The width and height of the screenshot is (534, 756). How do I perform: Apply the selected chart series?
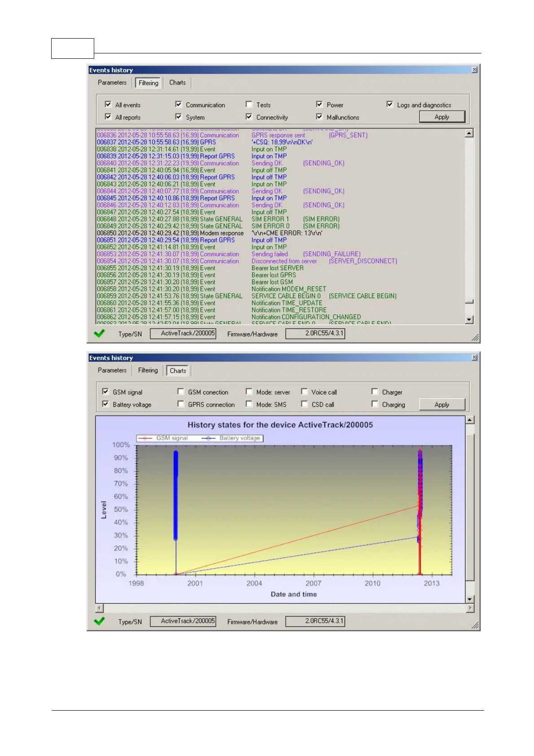(x=442, y=404)
